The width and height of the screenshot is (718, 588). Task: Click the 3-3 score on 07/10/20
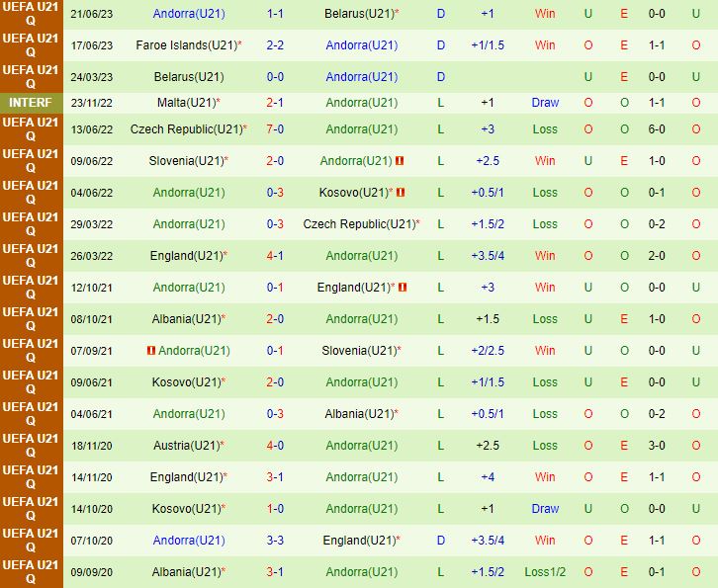click(x=275, y=540)
